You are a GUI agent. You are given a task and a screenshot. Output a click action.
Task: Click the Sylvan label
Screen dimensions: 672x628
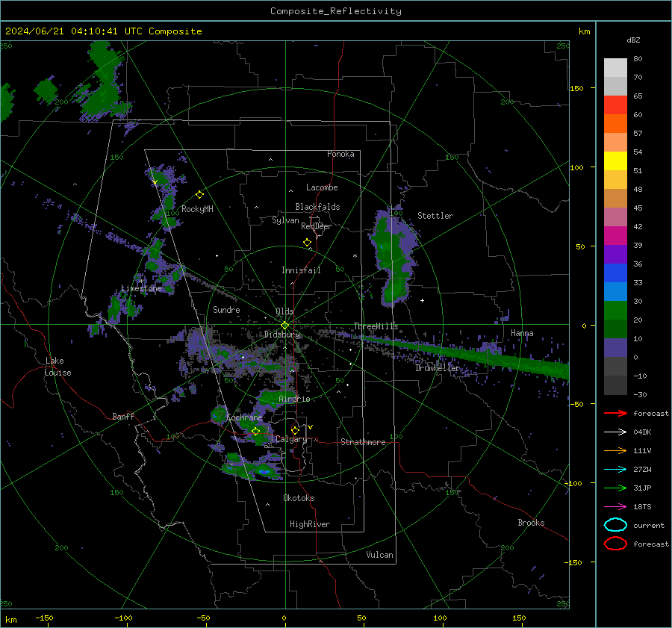point(285,220)
